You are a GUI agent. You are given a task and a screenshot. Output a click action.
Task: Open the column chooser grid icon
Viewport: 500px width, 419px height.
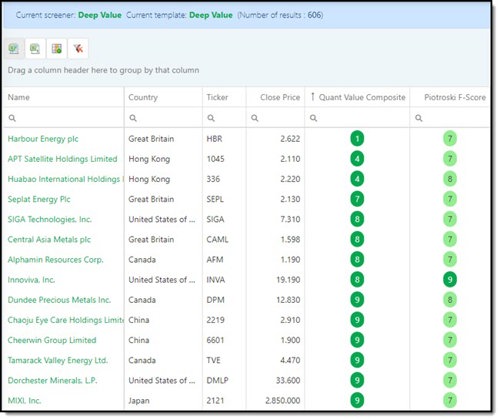(57, 49)
